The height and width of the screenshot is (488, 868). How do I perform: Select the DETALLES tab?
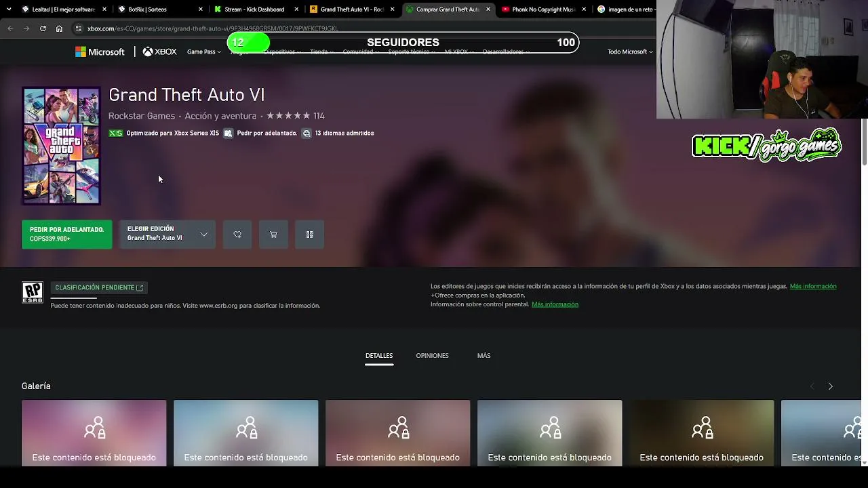379,356
